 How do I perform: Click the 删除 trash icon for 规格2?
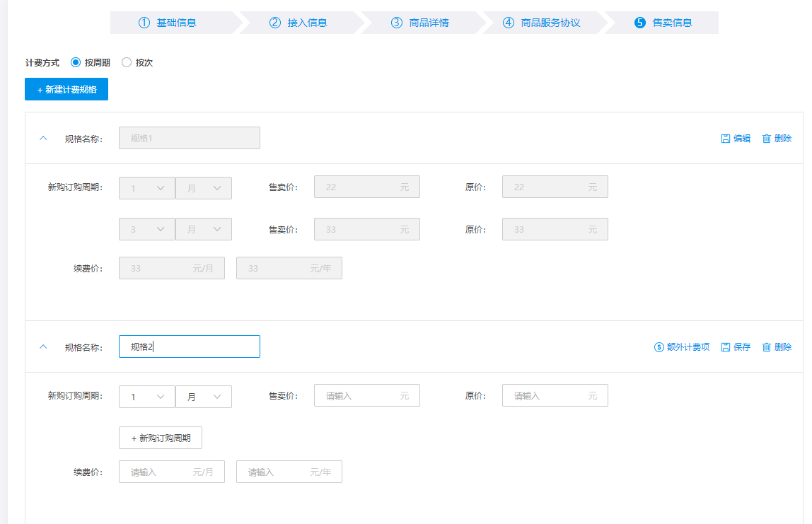tap(767, 347)
